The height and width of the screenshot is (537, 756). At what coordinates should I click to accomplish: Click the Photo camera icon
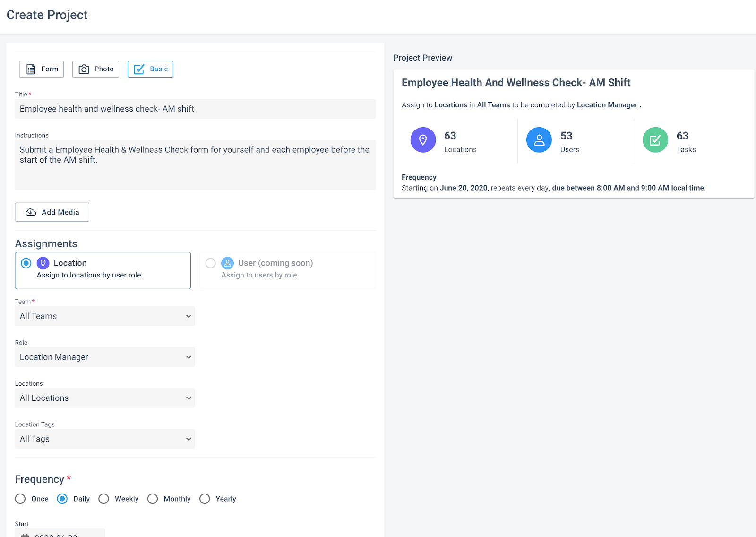84,69
